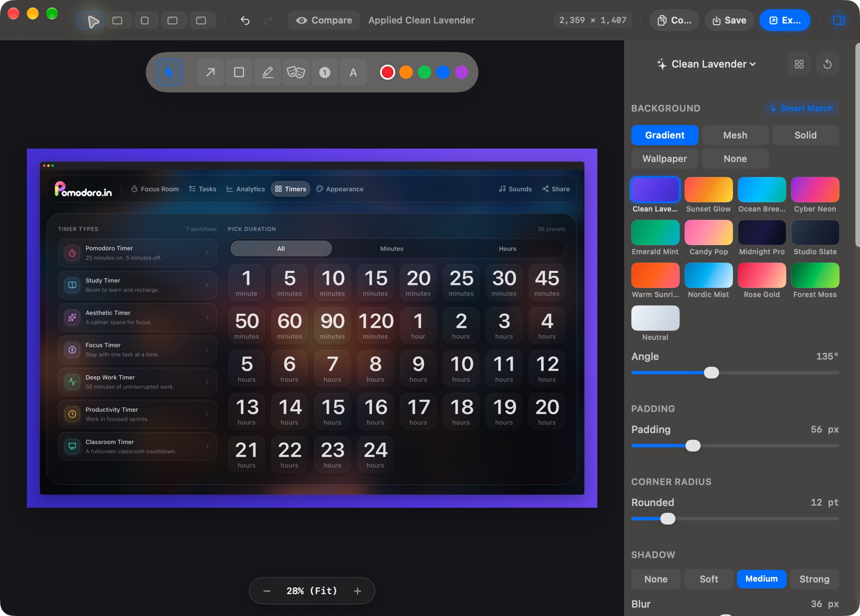Apply the Sunset Glow gradient thumbnail

pos(709,190)
